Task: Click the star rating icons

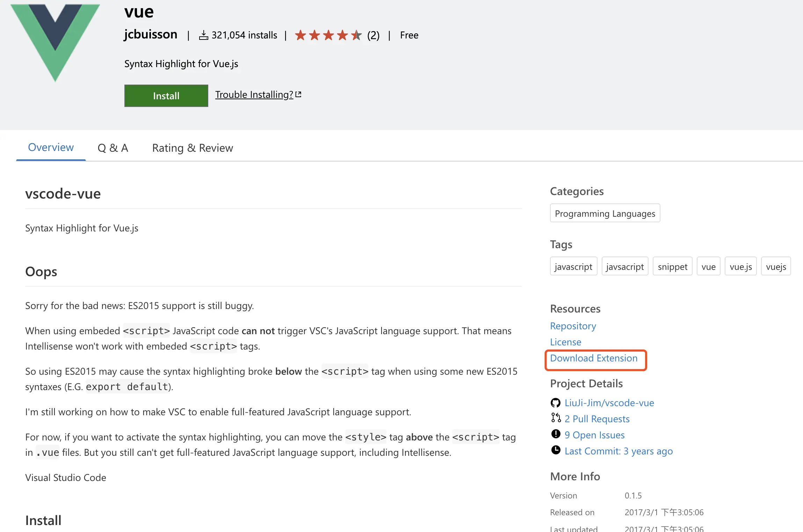Action: tap(328, 35)
